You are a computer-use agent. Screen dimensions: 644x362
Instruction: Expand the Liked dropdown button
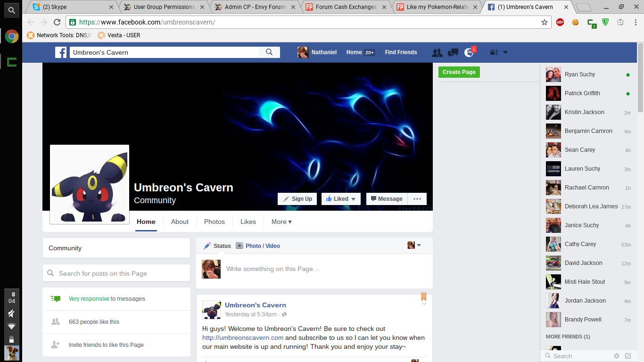[x=341, y=199]
